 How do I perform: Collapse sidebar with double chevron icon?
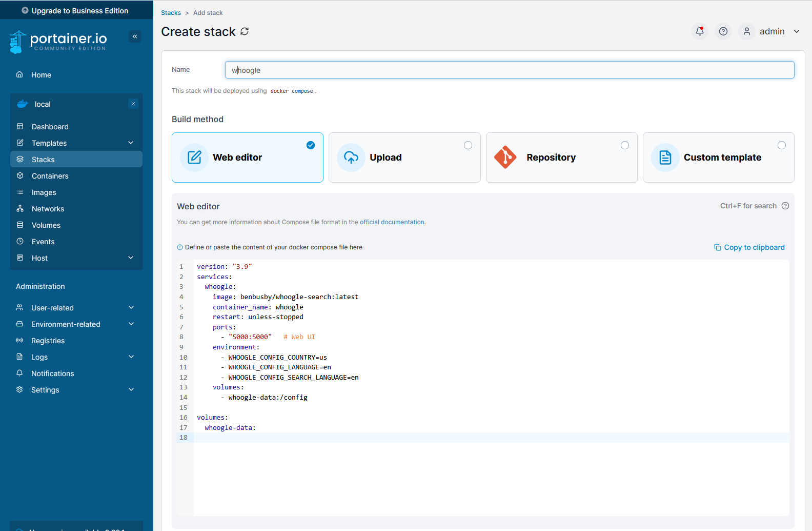(x=135, y=36)
